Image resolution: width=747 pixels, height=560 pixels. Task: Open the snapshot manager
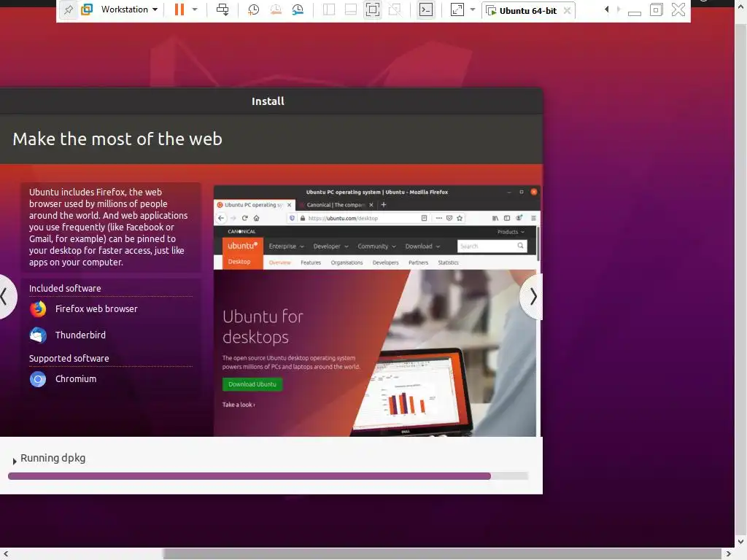[298, 9]
